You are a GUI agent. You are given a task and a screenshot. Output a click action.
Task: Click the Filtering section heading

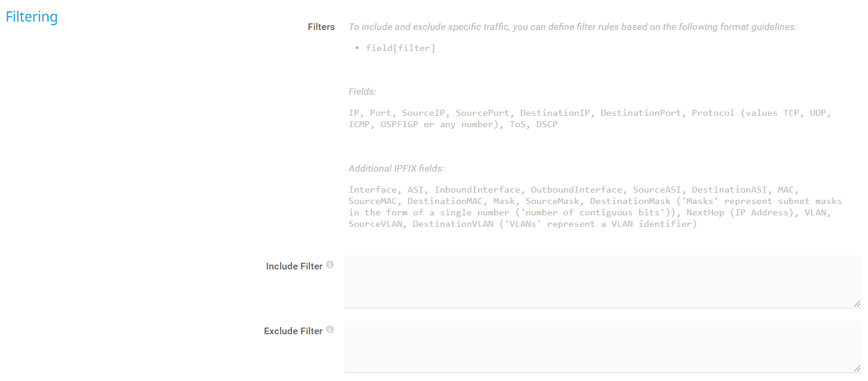[32, 17]
